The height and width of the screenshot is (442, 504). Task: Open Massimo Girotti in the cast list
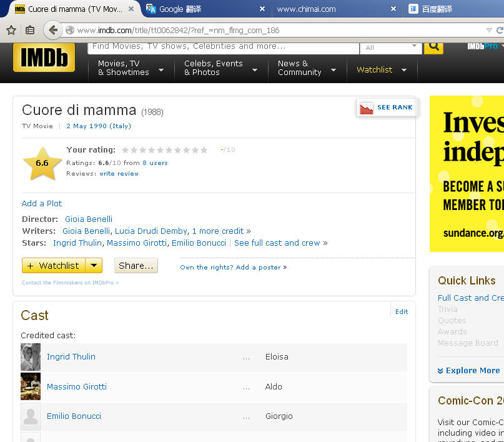point(77,386)
